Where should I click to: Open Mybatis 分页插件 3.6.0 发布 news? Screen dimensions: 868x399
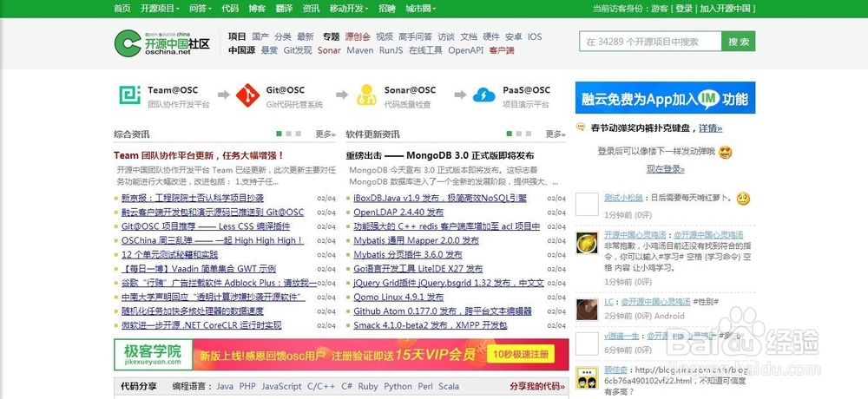407,254
